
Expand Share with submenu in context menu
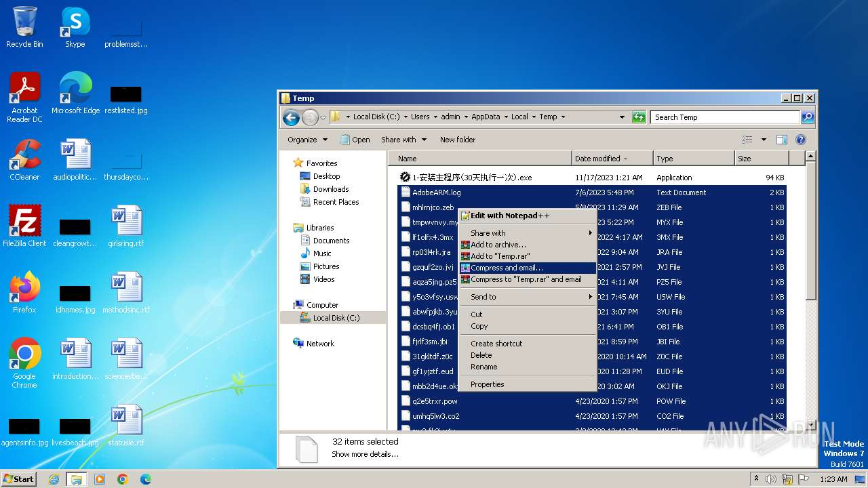[528, 233]
